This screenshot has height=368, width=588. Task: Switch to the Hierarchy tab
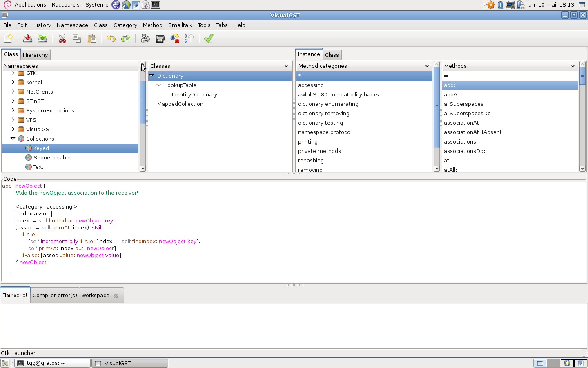click(x=35, y=55)
